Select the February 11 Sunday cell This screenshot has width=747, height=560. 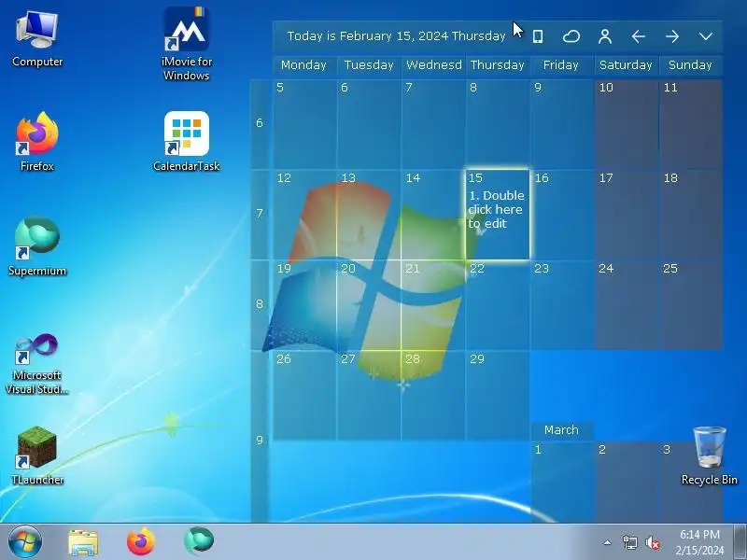[691, 124]
